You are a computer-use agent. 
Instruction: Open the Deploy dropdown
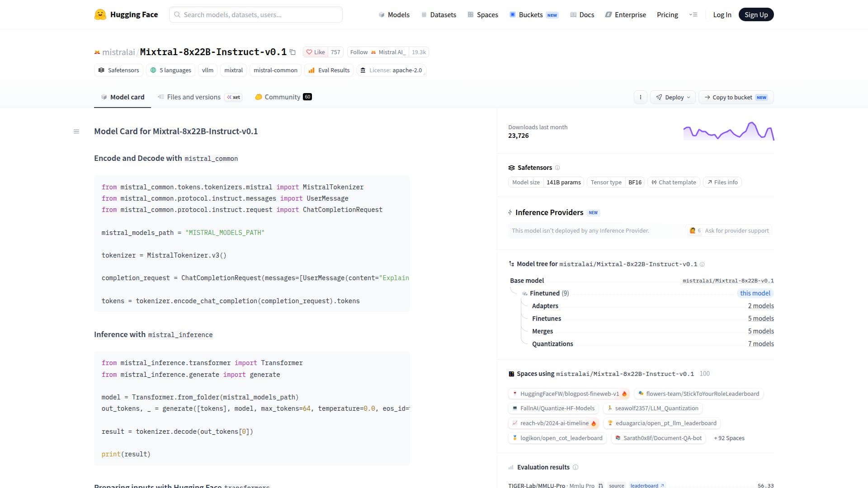pos(673,97)
